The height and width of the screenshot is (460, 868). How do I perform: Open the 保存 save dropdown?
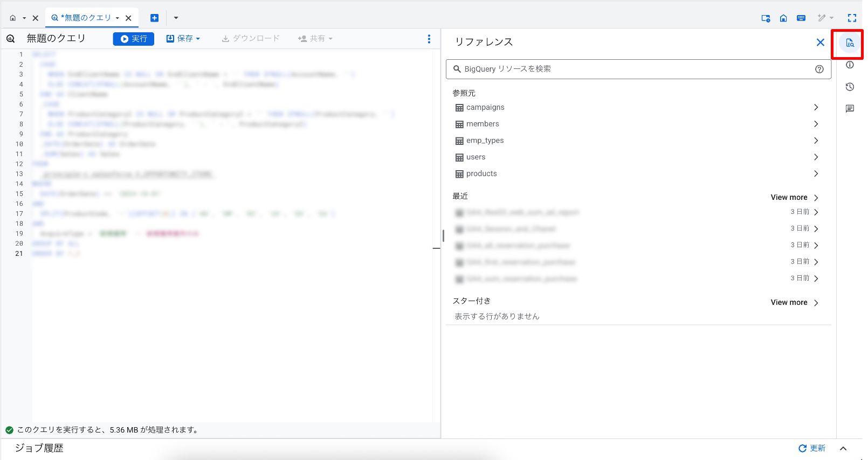point(183,39)
